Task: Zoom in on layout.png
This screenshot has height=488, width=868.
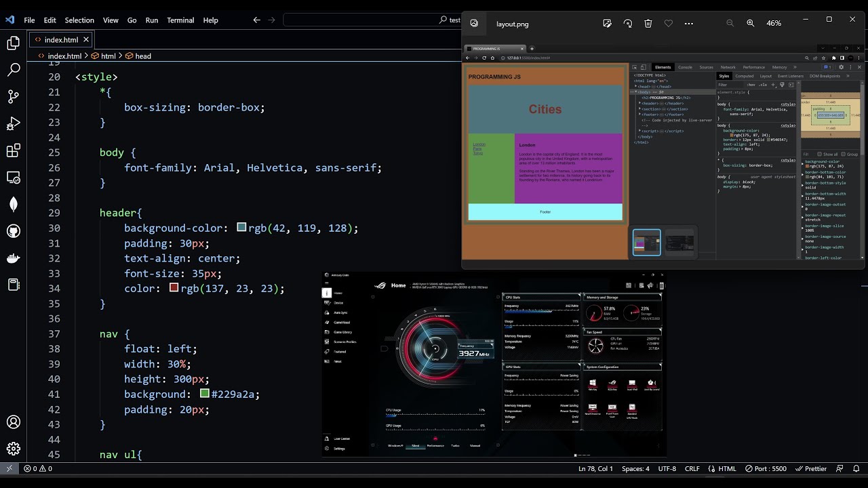Action: tap(751, 23)
